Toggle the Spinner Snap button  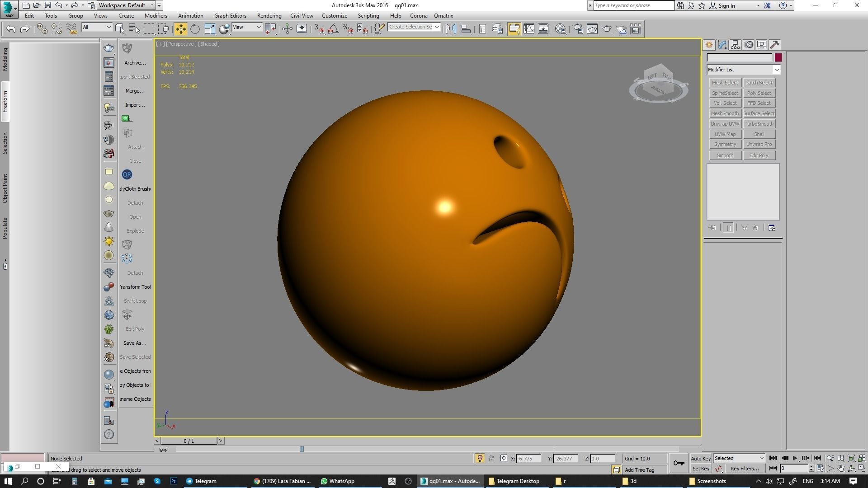pyautogui.click(x=362, y=29)
